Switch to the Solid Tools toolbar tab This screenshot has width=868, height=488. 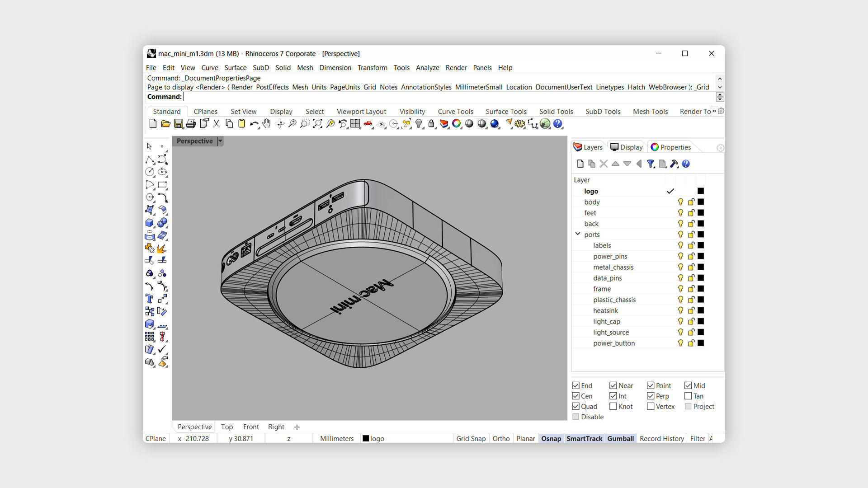[x=556, y=112]
